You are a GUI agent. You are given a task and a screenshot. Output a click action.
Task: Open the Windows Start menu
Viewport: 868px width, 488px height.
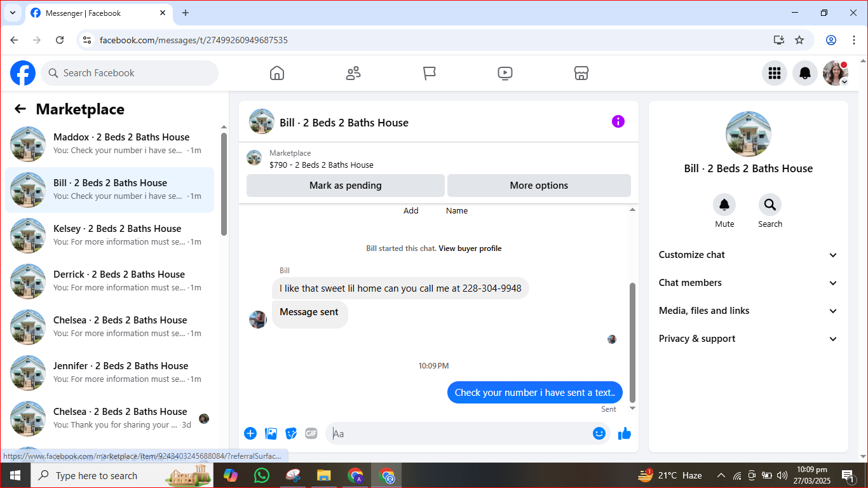15,475
